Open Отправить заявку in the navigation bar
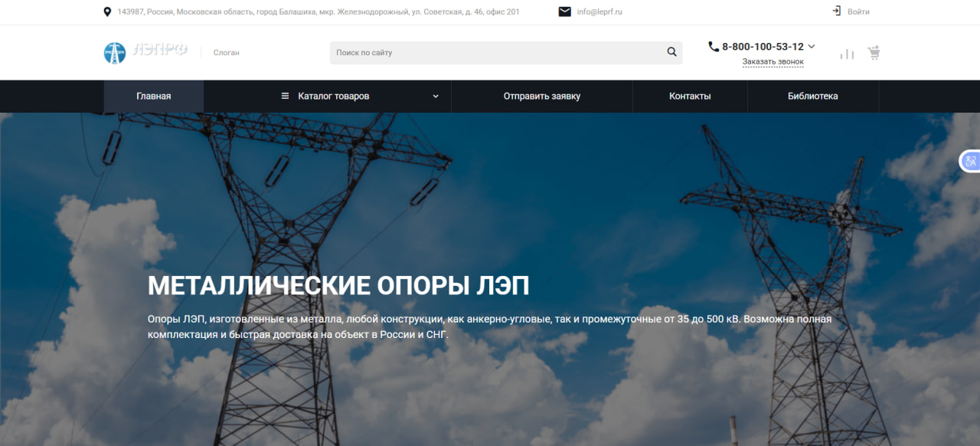Image resolution: width=980 pixels, height=446 pixels. coord(541,97)
